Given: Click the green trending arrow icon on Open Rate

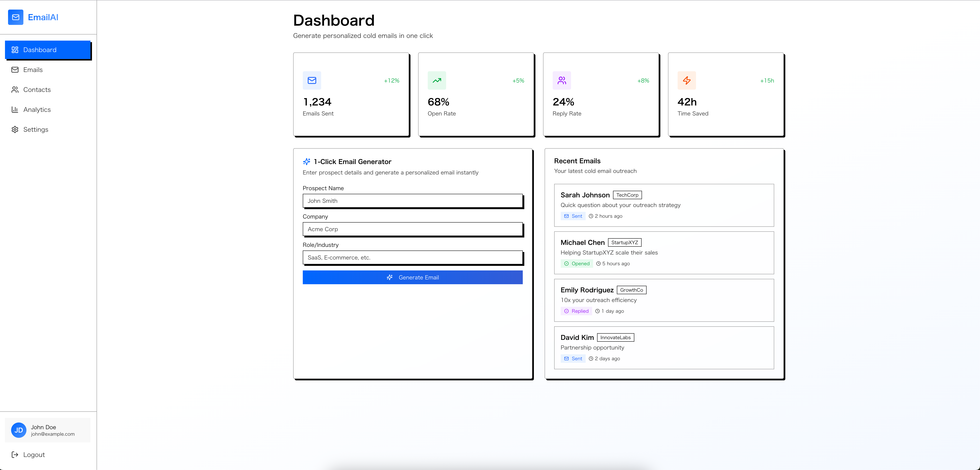Looking at the screenshot, I should (436, 80).
